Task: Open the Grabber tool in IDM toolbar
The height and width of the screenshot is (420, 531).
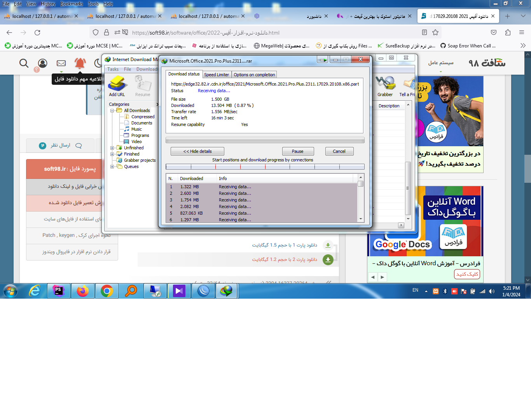Action: [385, 86]
